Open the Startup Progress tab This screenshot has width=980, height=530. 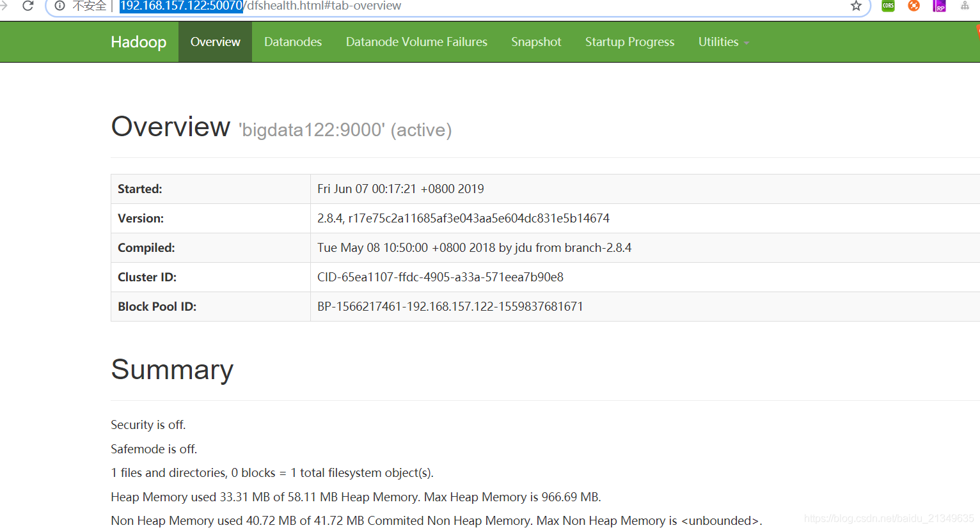[x=629, y=42]
